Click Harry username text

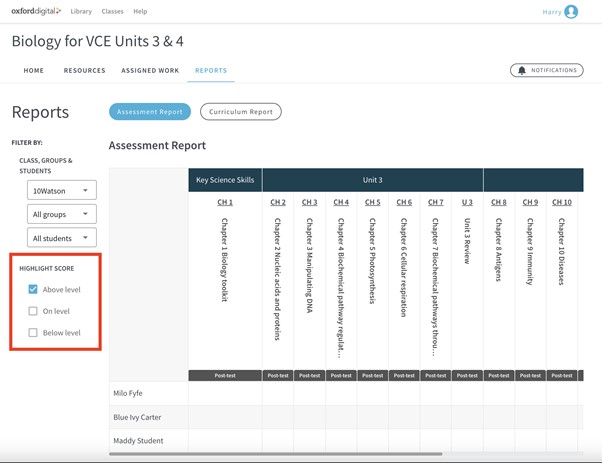(552, 12)
